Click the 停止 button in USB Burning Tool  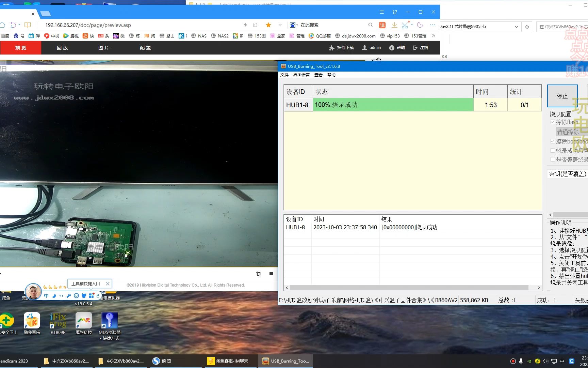(x=562, y=96)
